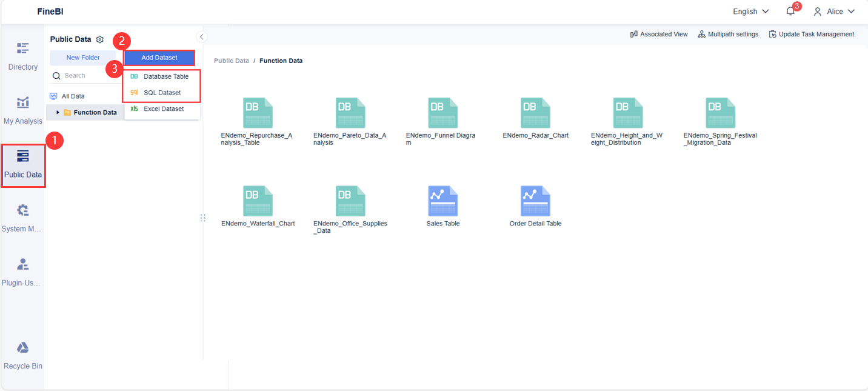Select Database Table from the menu
This screenshot has height=391, width=868.
click(x=166, y=76)
